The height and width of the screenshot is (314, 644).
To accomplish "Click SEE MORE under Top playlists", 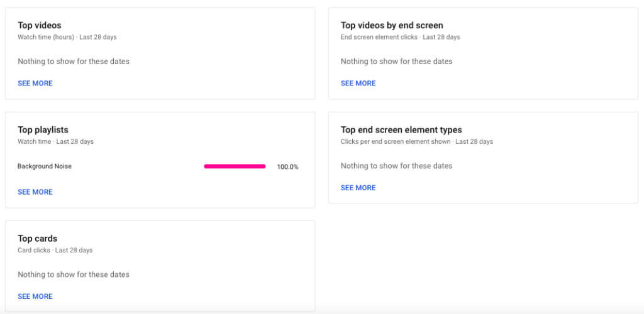I will [35, 192].
